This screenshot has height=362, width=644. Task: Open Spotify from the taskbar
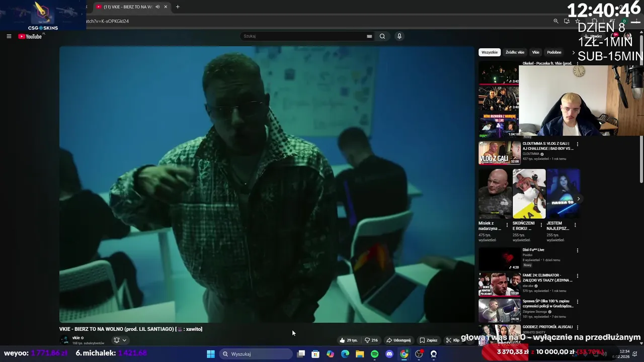click(375, 354)
